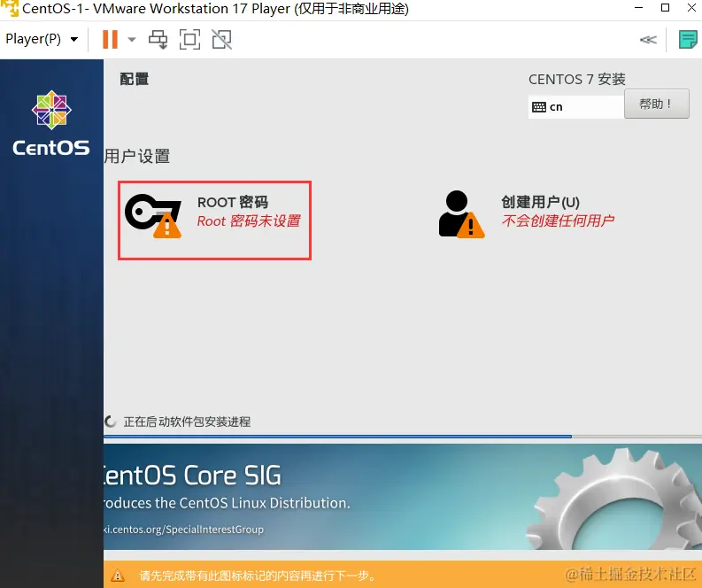Open the green notes icon

(x=688, y=40)
